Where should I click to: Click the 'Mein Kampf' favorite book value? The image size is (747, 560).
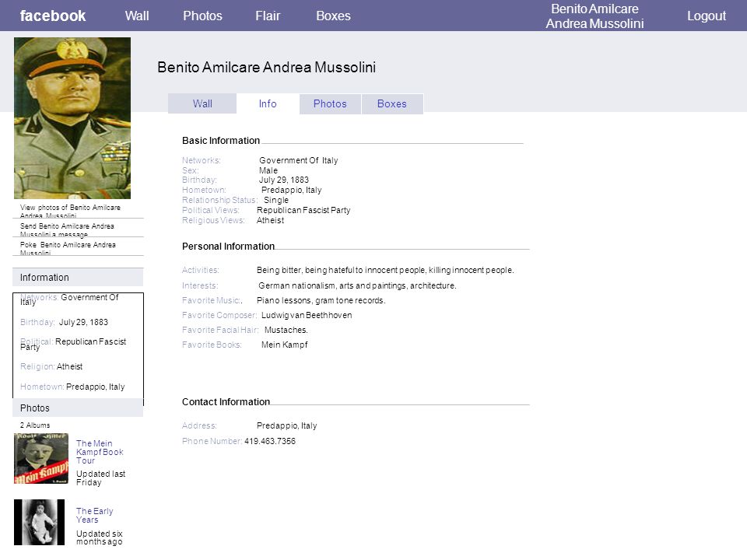tap(285, 345)
